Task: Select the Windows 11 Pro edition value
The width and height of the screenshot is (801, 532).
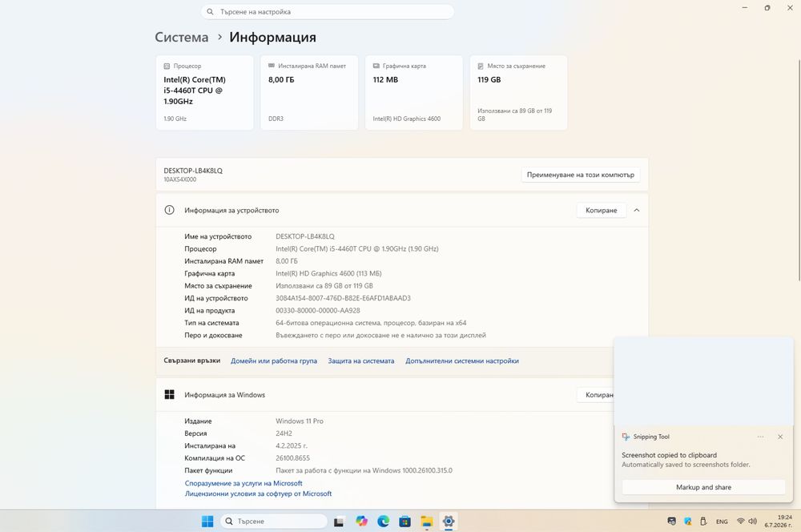Action: tap(300, 421)
